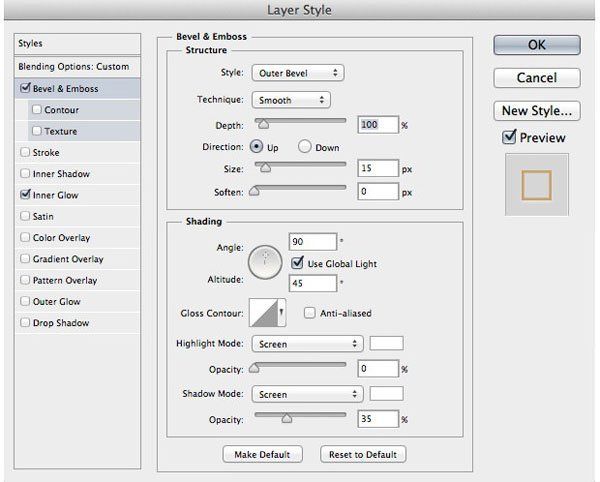Open the Highlight Mode color swatch

[386, 343]
